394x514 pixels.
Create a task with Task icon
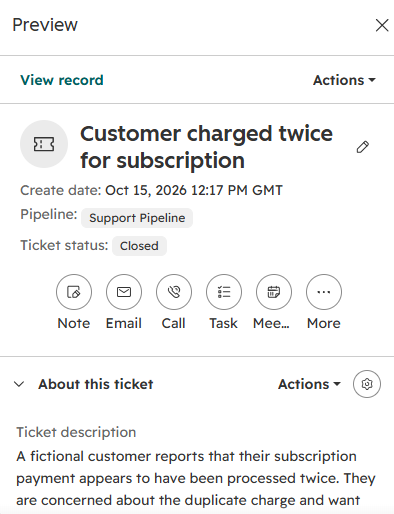pyautogui.click(x=224, y=292)
